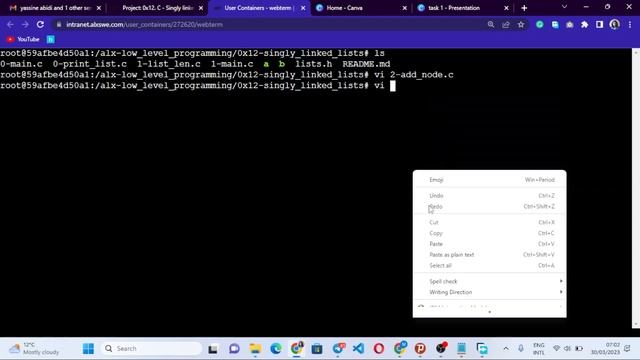The width and height of the screenshot is (640, 360).
Task: Open Microsoft Edge from the taskbar
Action: coord(276,349)
